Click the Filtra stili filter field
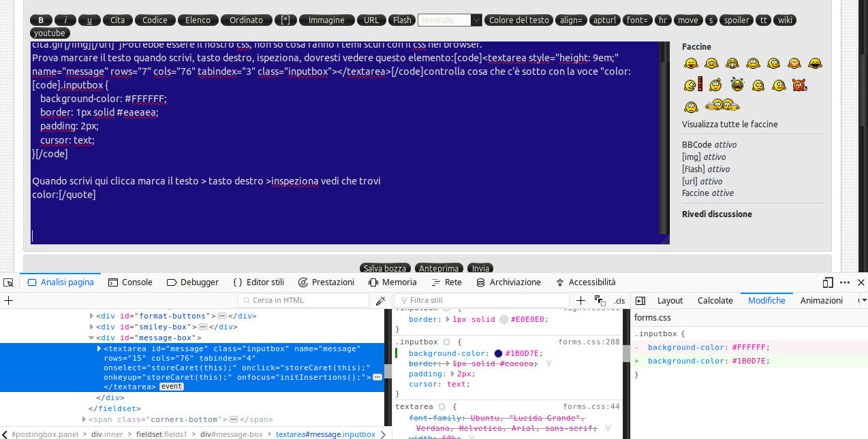 (x=482, y=300)
